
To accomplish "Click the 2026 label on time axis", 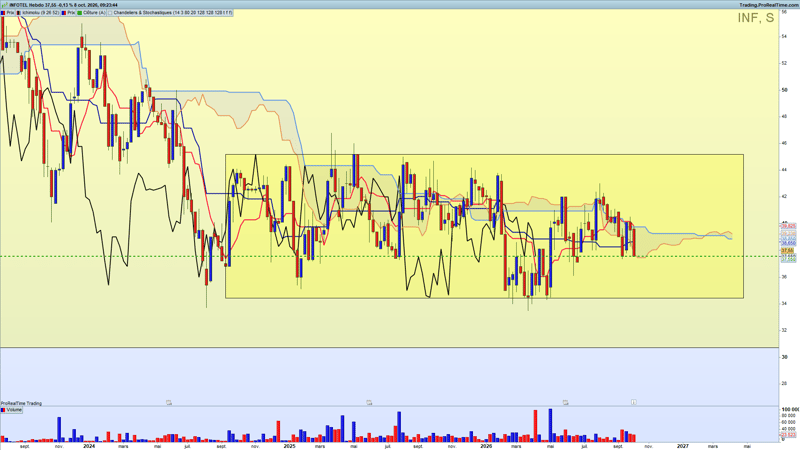I will pyautogui.click(x=486, y=446).
